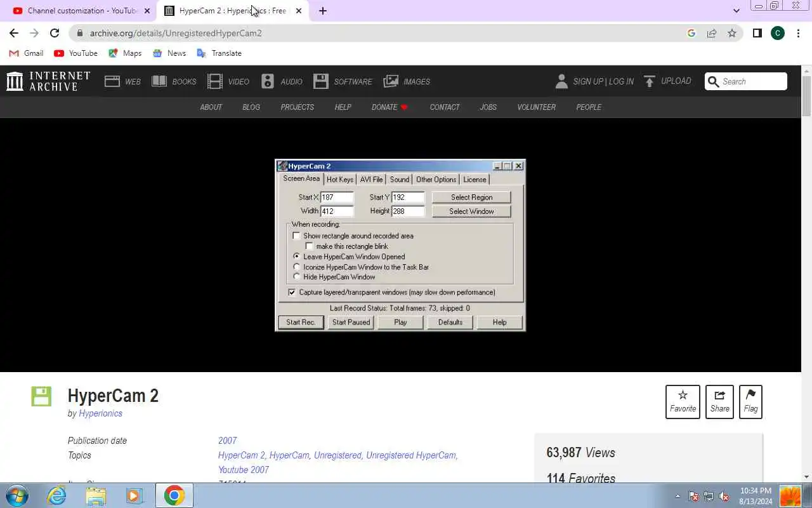The height and width of the screenshot is (508, 812).
Task: Click the Select Region button
Action: [x=471, y=197]
